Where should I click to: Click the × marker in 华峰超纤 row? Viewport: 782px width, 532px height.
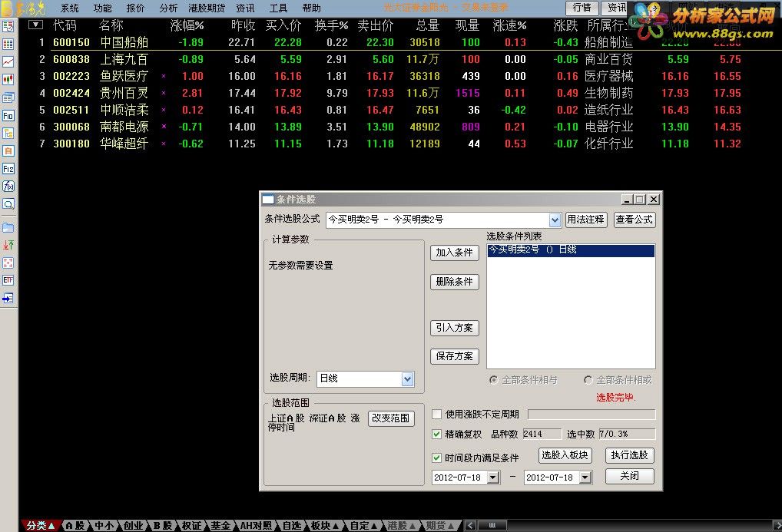click(164, 144)
